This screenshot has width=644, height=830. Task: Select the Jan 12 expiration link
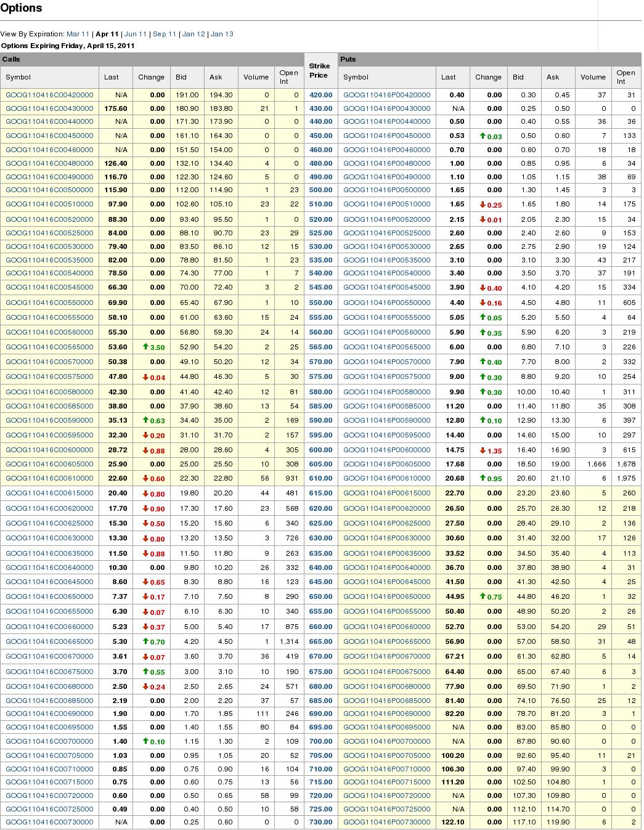tap(194, 34)
